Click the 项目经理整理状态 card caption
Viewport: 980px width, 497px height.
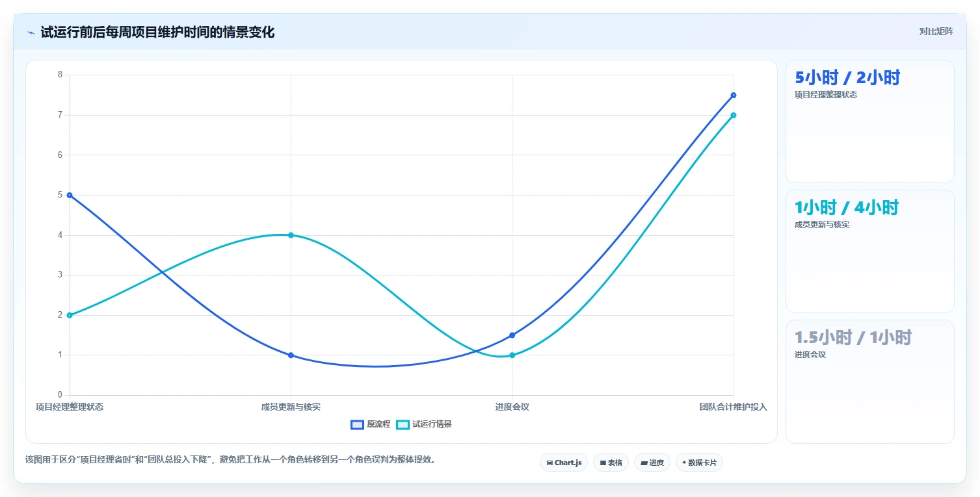coord(826,95)
